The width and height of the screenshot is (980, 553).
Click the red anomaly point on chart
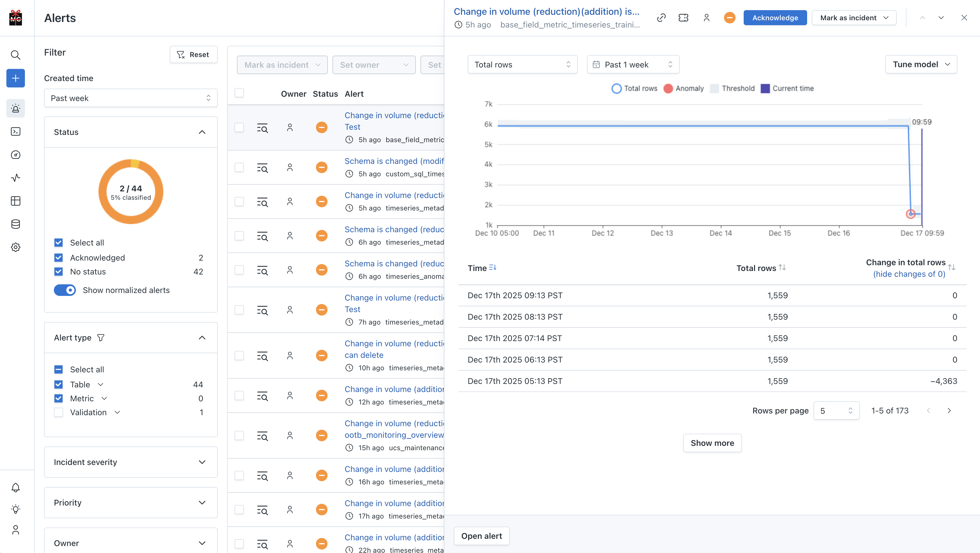click(910, 214)
